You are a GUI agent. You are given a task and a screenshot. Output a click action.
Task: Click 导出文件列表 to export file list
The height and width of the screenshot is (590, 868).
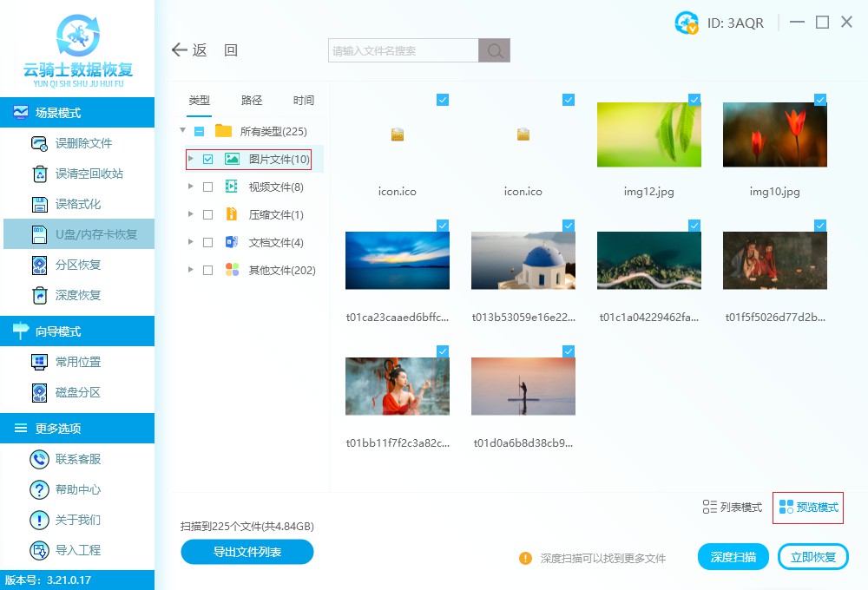[x=247, y=552]
